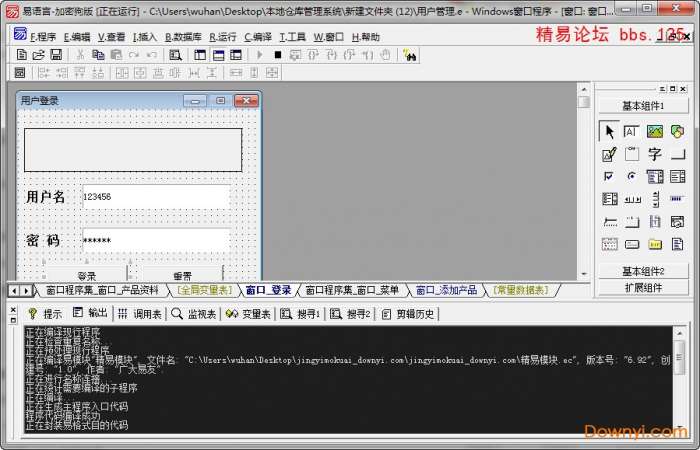Click the Save disk icon in toolbar
The width and height of the screenshot is (700, 450).
[56, 54]
